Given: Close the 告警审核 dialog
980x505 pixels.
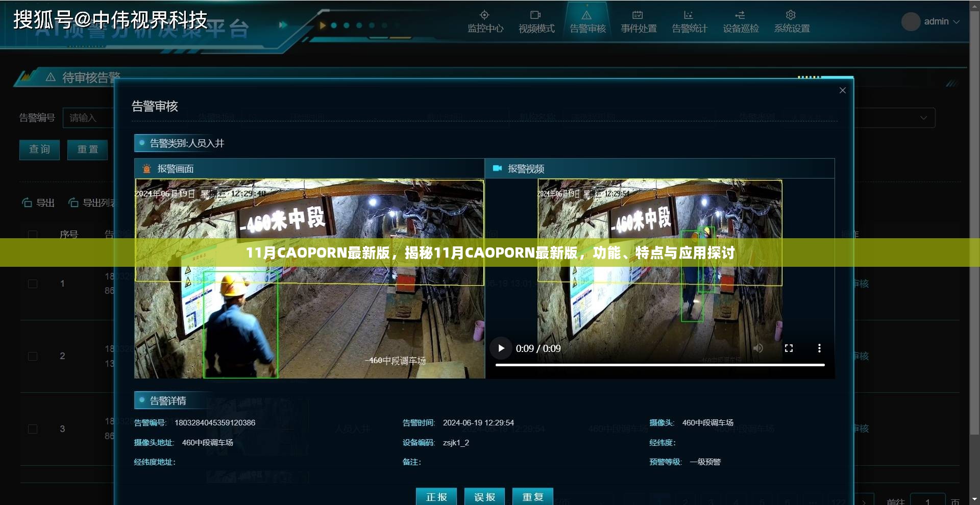Looking at the screenshot, I should point(843,90).
